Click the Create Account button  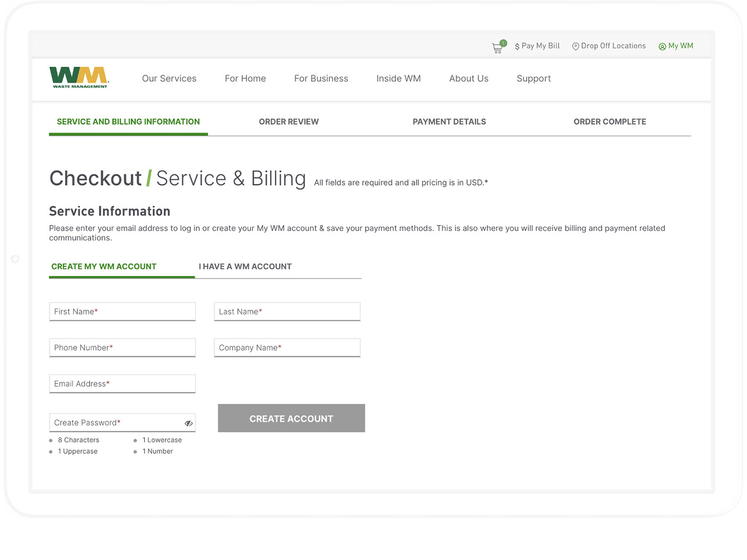click(291, 419)
